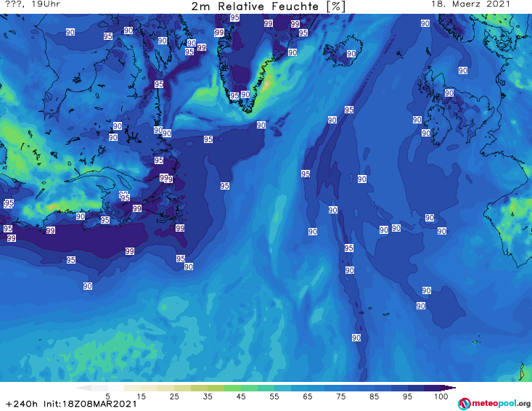Open the meteopool.org link text
Screen dimensions: 532x411
pos(501,404)
